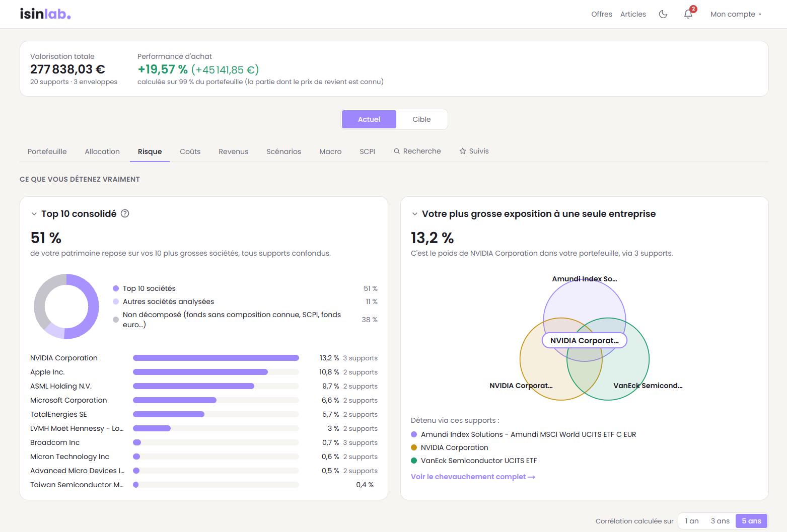Viewport: 787px width, 532px height.
Task: Click 277 838,03 € total valuation
Action: (67, 69)
